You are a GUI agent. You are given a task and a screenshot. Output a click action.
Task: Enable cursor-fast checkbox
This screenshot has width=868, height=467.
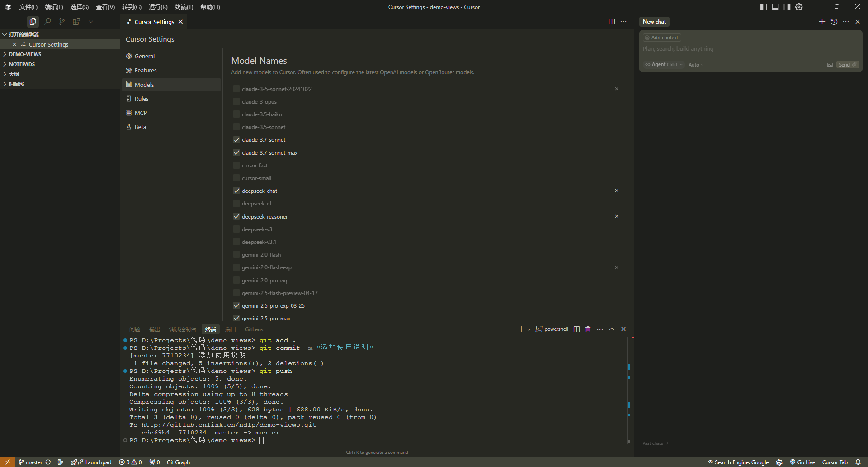[x=236, y=165]
